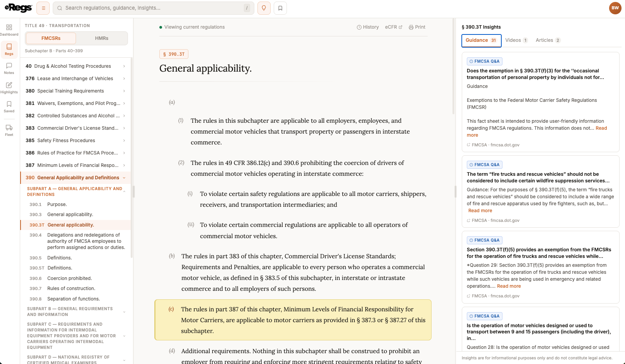
Task: Open section 390.3 General applicability
Action: tap(76, 215)
